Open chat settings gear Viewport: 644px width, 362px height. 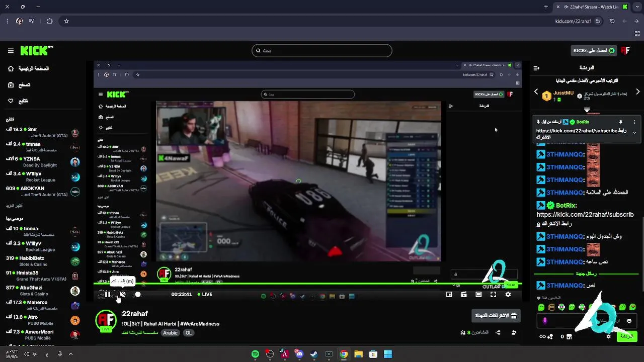(609, 336)
